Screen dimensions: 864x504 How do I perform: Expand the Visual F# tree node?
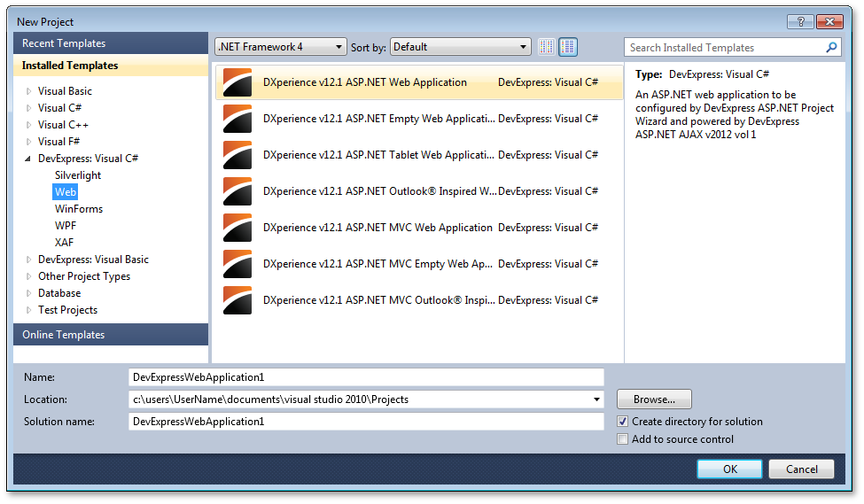[x=28, y=142]
